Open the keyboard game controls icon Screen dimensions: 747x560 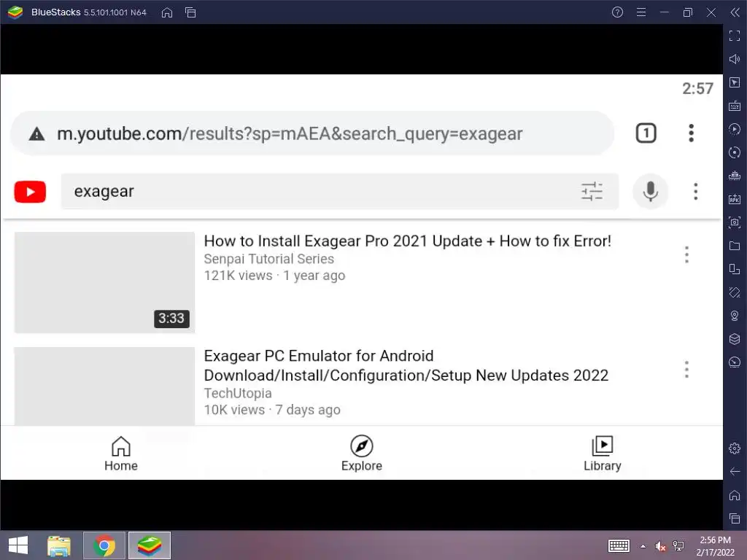tap(734, 106)
